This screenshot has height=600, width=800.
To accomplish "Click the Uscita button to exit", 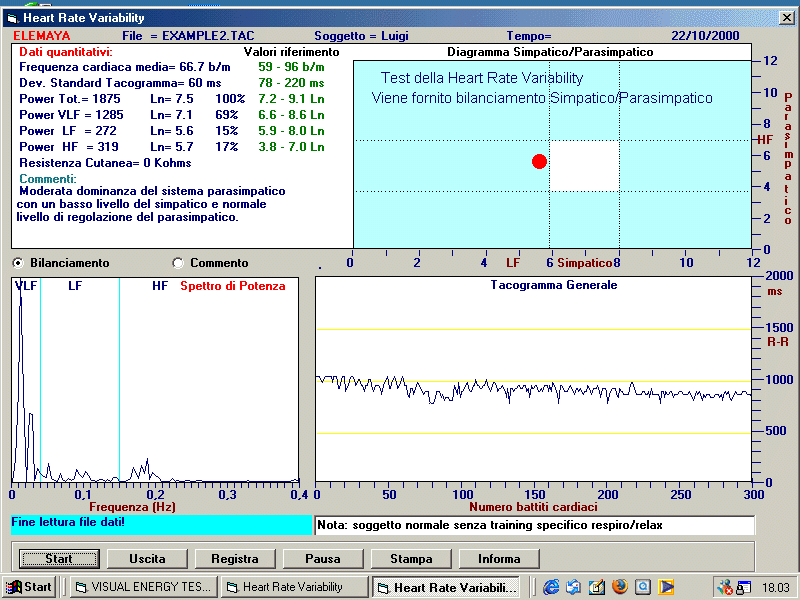I will (x=147, y=558).
